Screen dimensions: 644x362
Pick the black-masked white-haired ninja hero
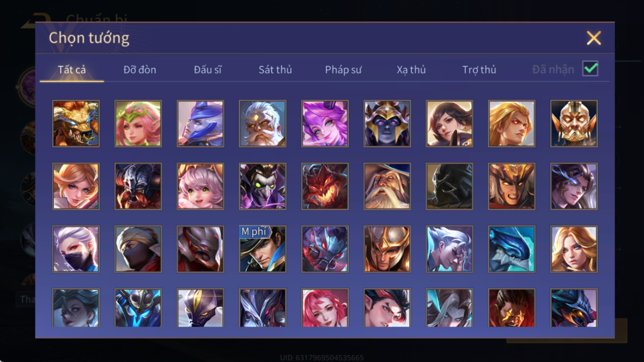tap(76, 249)
